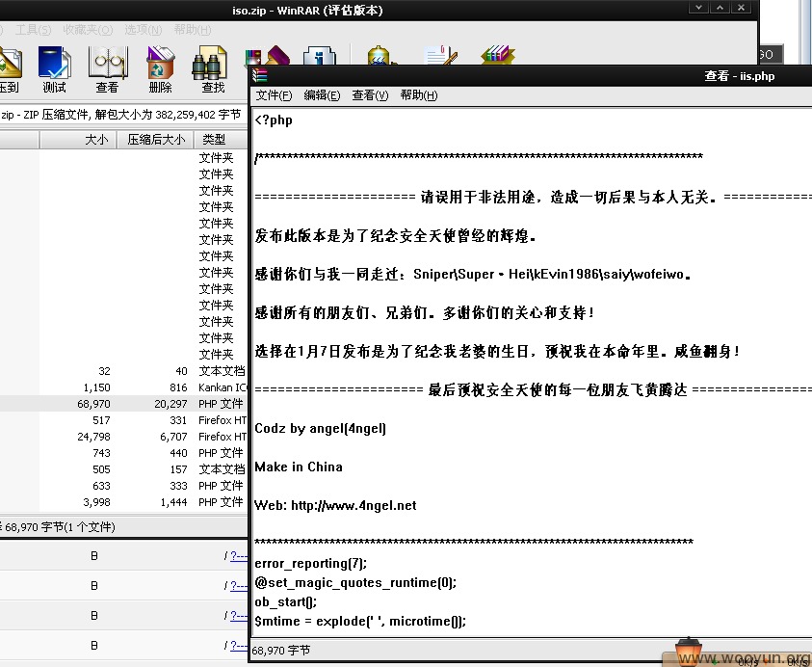
Task: Click the $mtime = explode line
Action: [360, 621]
